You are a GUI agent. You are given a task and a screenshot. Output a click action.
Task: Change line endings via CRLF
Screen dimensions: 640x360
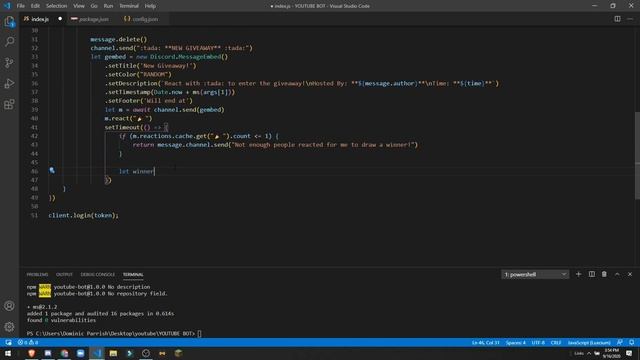556,342
